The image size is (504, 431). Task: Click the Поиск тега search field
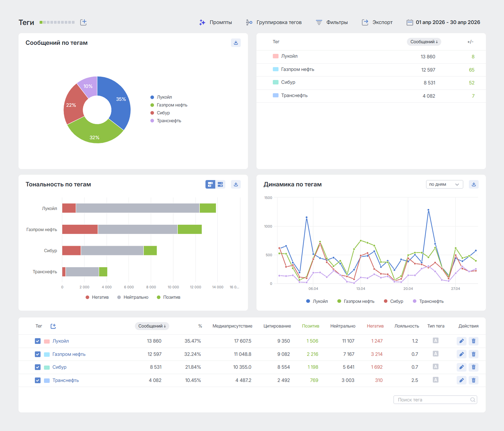[435, 400]
